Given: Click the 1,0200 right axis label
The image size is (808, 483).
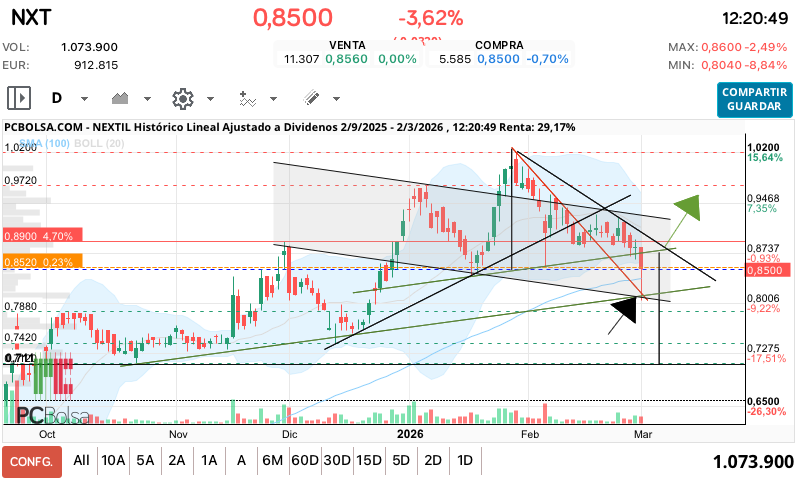Looking at the screenshot, I should point(763,147).
